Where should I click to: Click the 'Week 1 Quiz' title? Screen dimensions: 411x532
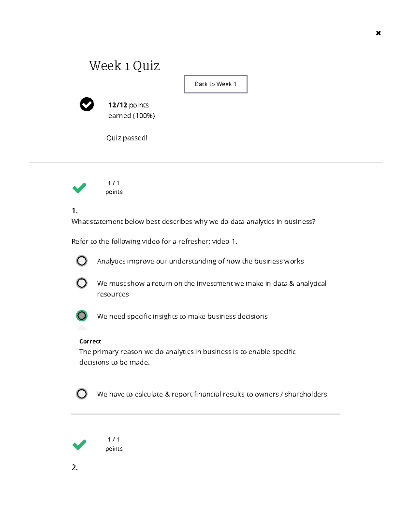click(124, 66)
